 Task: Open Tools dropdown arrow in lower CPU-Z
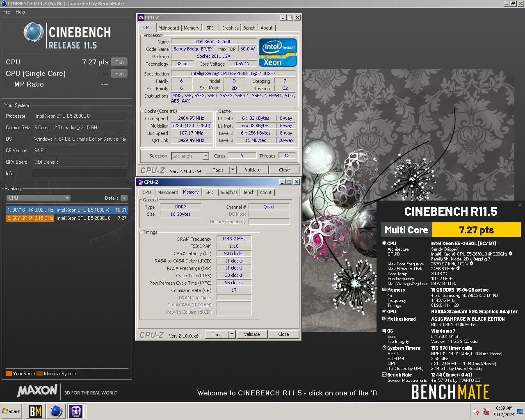(x=232, y=334)
